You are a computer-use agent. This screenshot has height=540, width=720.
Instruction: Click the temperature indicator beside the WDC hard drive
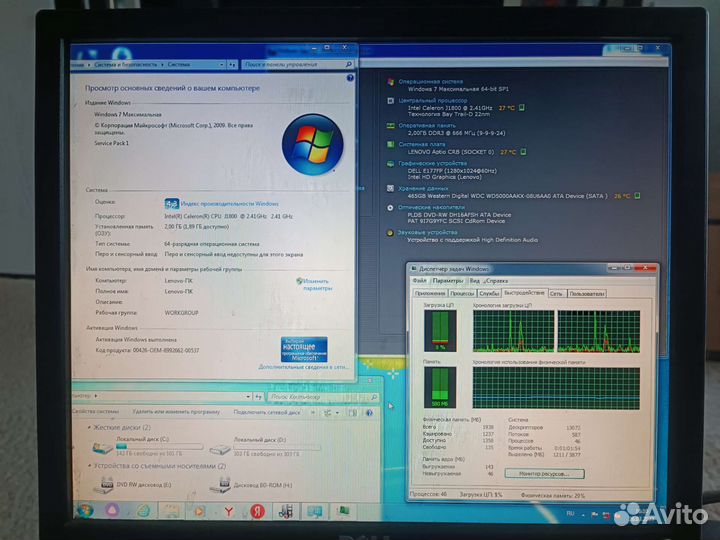click(637, 196)
